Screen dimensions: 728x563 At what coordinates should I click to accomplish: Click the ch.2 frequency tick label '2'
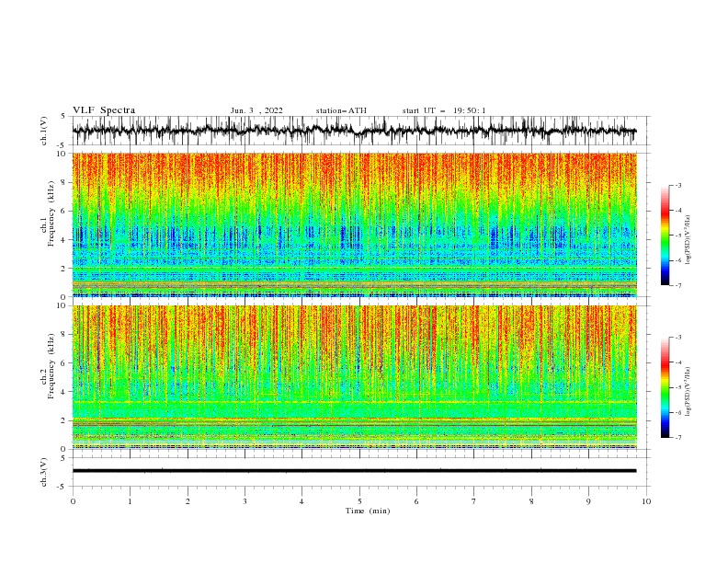(64, 420)
